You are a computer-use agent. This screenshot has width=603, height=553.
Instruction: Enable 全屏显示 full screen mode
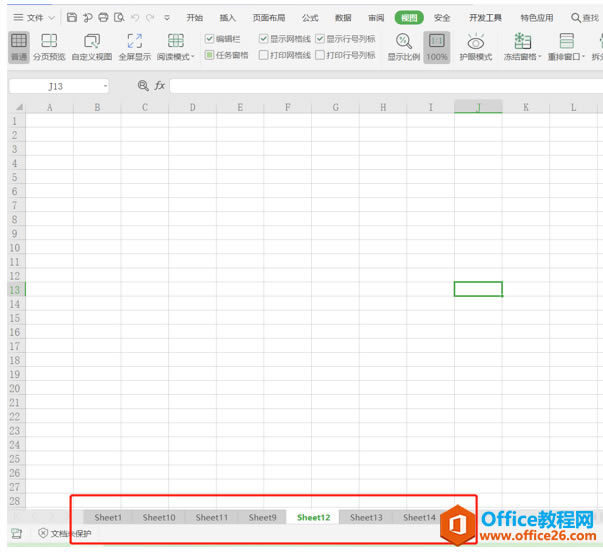click(x=135, y=47)
